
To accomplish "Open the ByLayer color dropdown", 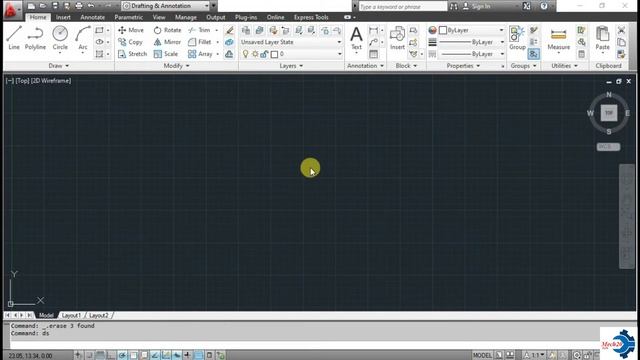I will (471, 30).
